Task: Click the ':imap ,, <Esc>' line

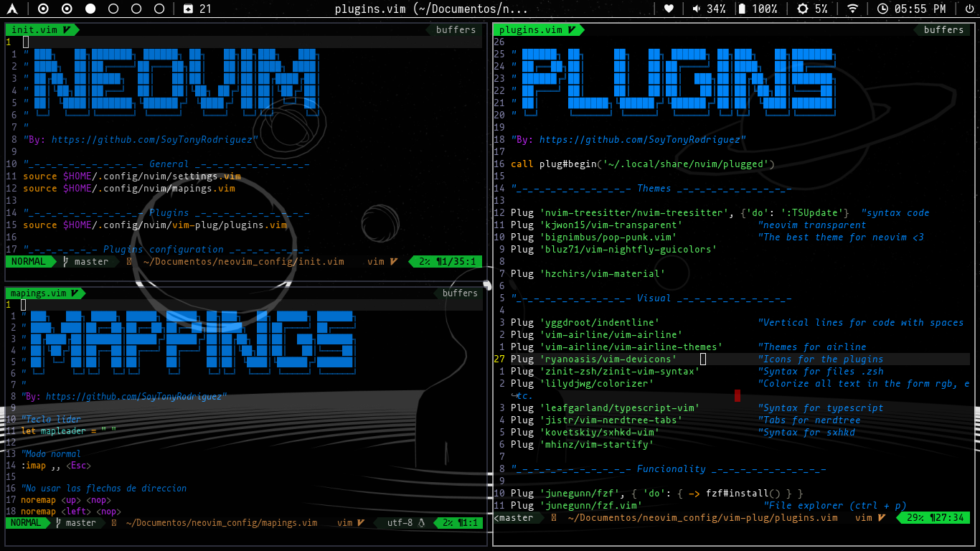Action: click(56, 466)
